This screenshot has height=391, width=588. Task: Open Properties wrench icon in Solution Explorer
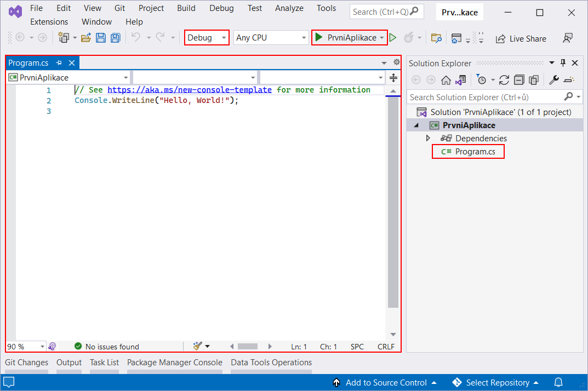pyautogui.click(x=554, y=80)
